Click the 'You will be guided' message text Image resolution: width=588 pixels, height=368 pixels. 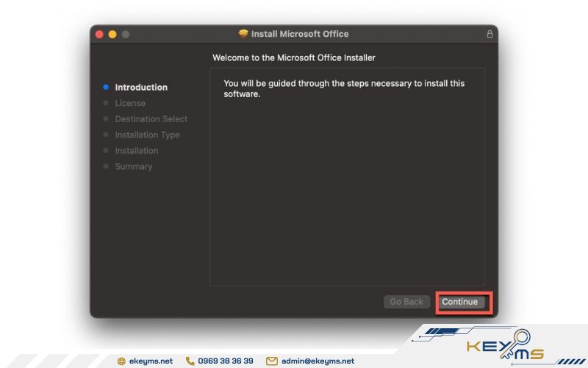[x=344, y=88]
